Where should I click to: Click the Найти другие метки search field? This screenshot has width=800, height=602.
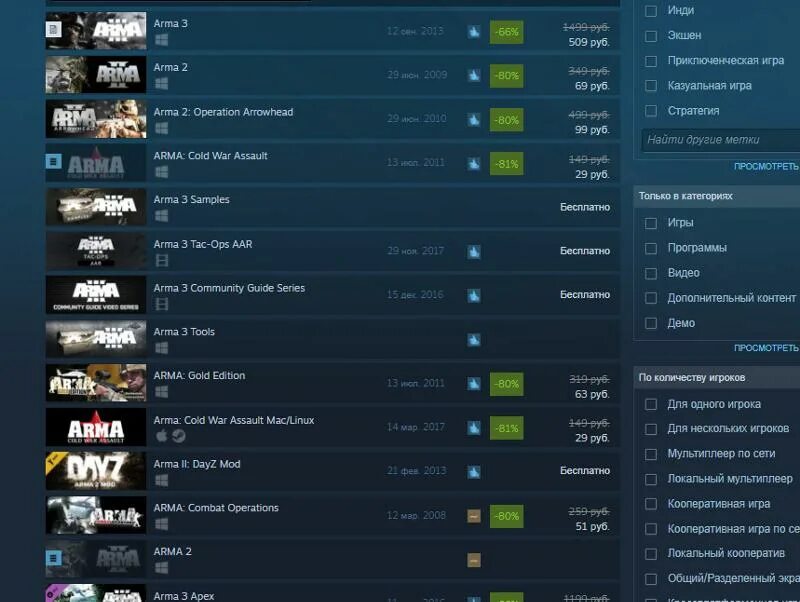pos(720,140)
